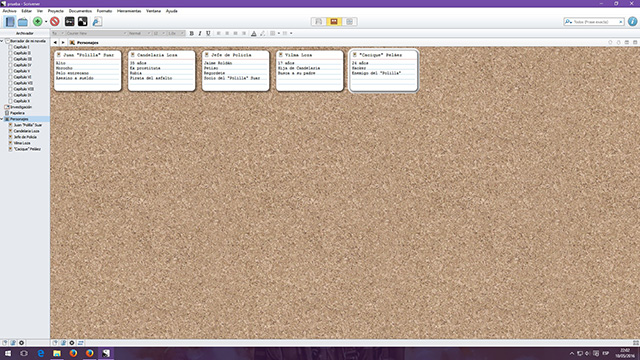Toggle Italic formatting
This screenshot has width=640, height=360.
[200, 33]
